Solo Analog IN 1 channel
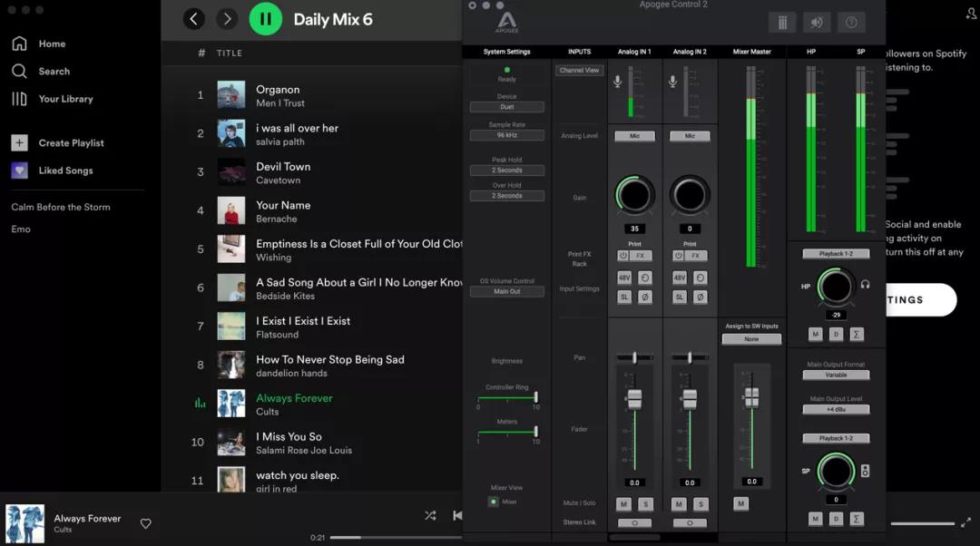This screenshot has width=980, height=546. tap(646, 504)
